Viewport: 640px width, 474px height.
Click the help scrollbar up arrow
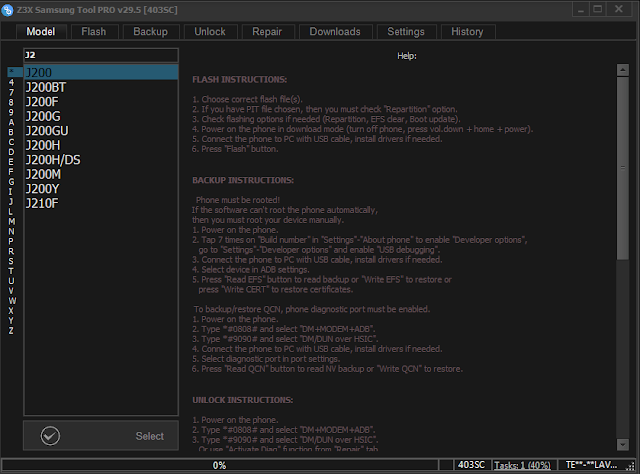(x=622, y=70)
